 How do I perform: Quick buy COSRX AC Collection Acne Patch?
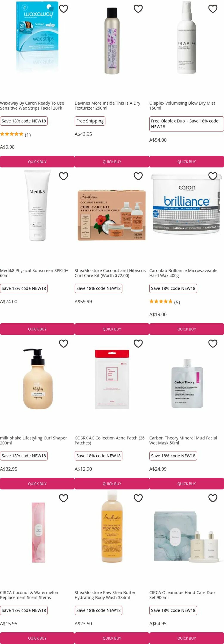[112, 484]
